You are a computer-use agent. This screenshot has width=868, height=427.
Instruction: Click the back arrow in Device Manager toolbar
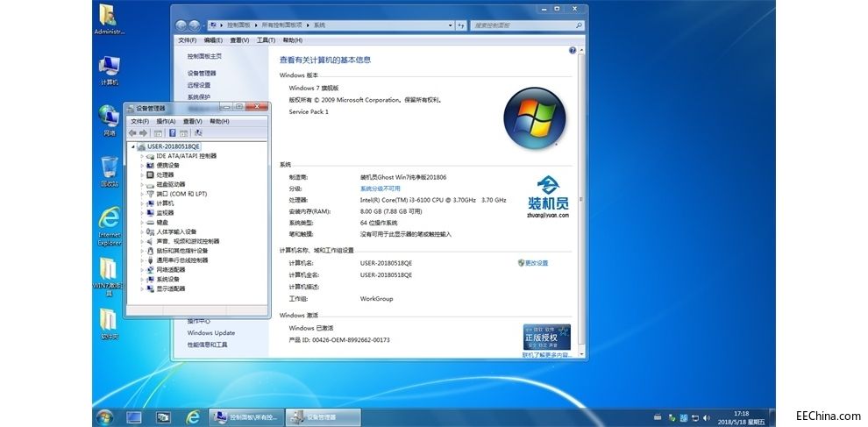coord(132,133)
